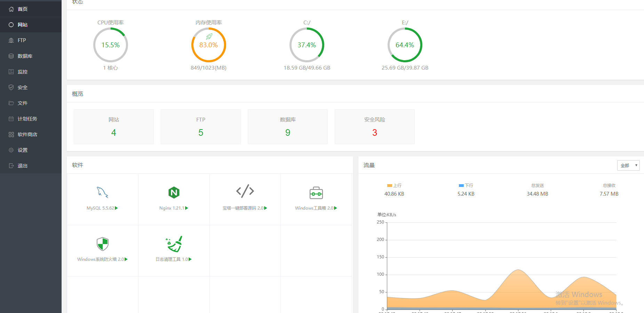The width and height of the screenshot is (644, 313).
Task: Open Nginx 1.21.1 link
Action: coord(174,208)
